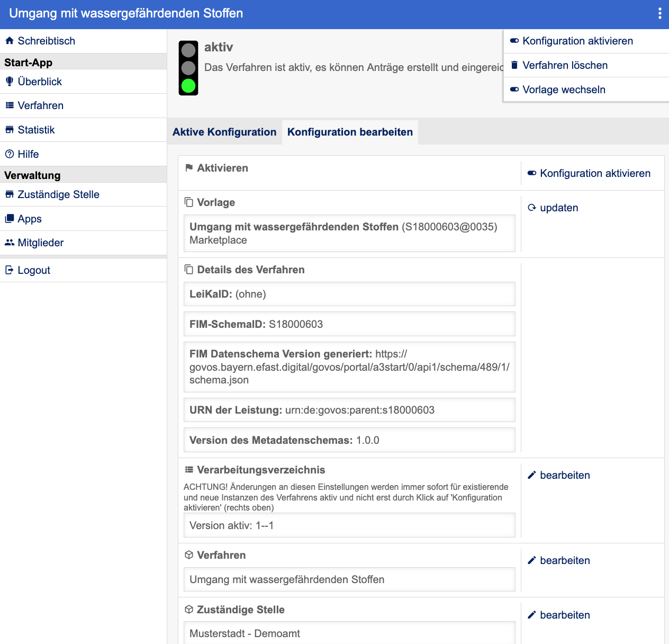
Task: Edit the Verarbeitungsverzeichnis section
Action: coord(564,476)
